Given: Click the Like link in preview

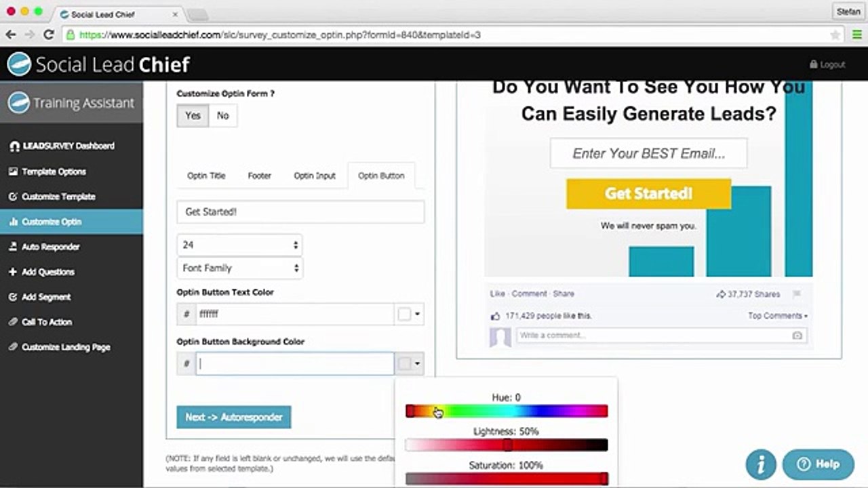Looking at the screenshot, I should pyautogui.click(x=497, y=294).
